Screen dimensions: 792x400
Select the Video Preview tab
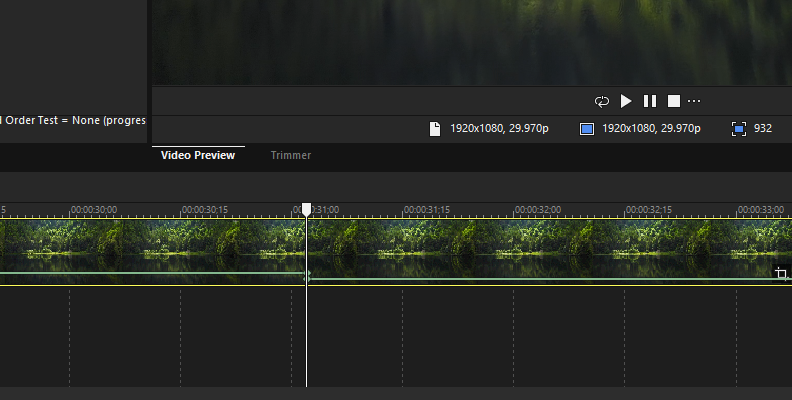tap(198, 155)
